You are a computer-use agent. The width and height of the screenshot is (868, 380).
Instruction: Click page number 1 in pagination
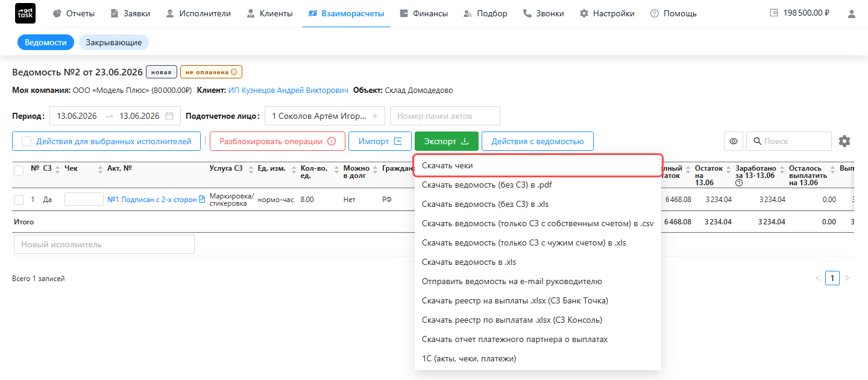tap(832, 278)
